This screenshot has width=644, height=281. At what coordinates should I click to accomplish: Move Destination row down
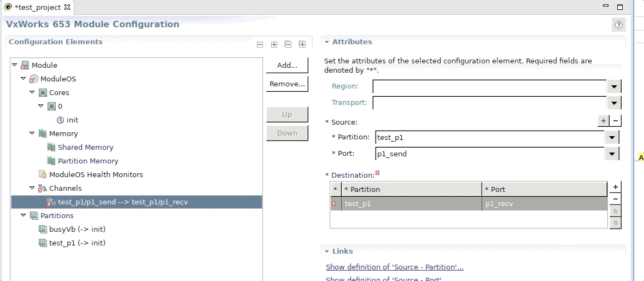(x=615, y=223)
